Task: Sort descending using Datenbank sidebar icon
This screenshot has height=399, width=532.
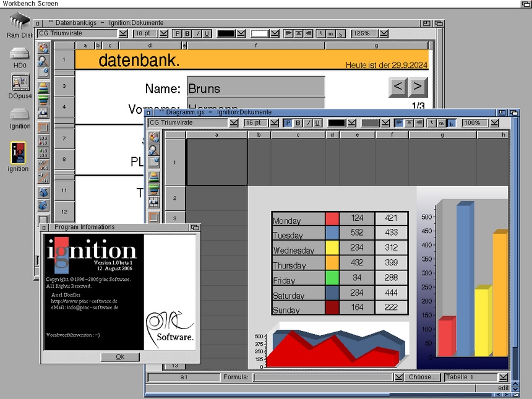Action: click(x=43, y=100)
